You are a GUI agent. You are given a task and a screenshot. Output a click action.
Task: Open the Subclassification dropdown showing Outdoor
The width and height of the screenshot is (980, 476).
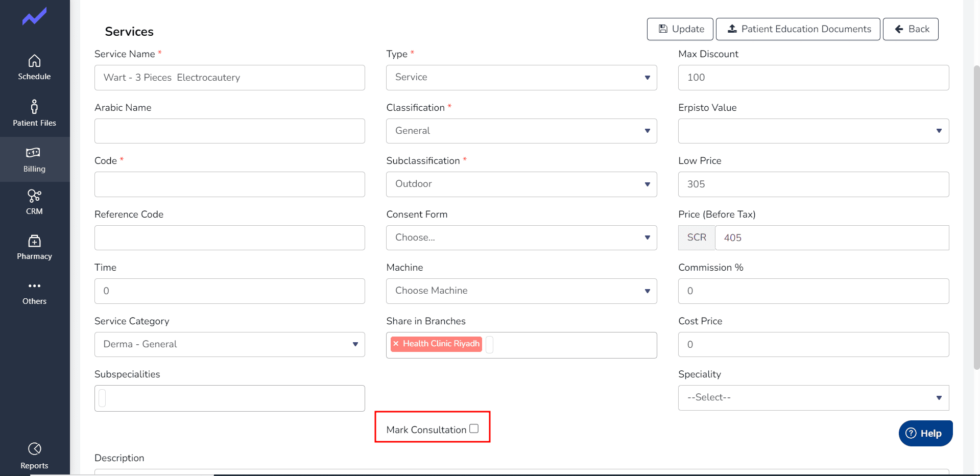[521, 184]
